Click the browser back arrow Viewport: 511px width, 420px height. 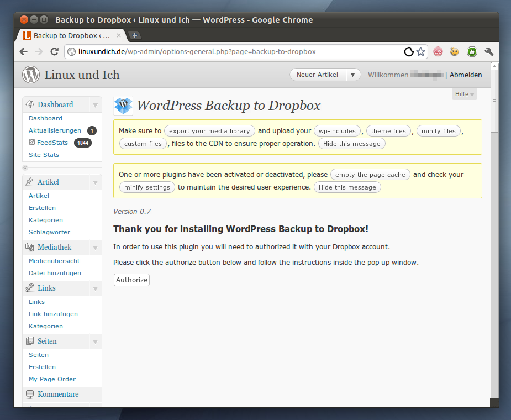[x=23, y=52]
